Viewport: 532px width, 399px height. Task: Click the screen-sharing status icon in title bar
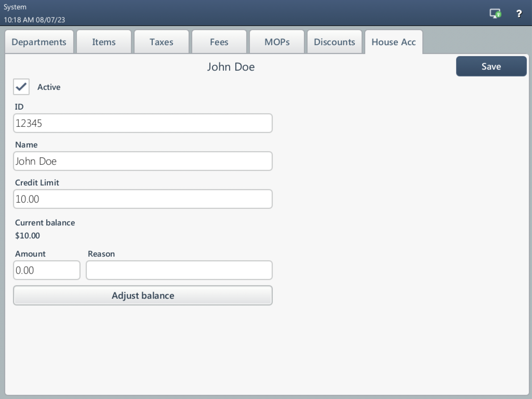click(494, 14)
